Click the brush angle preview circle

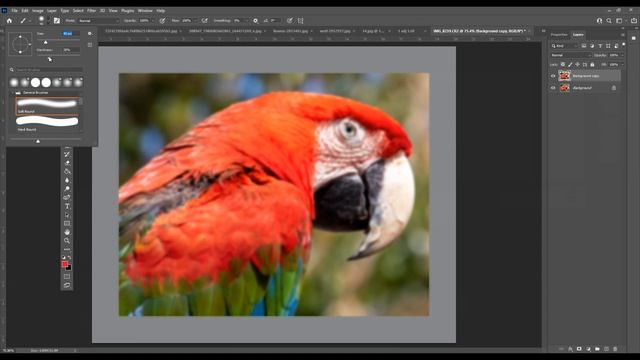tap(20, 43)
